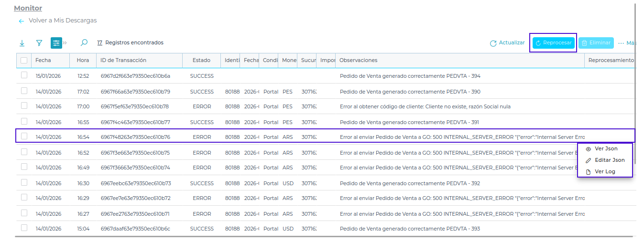Expand the double chevron next to the sliders icon
This screenshot has height=242, width=644.
65,43
